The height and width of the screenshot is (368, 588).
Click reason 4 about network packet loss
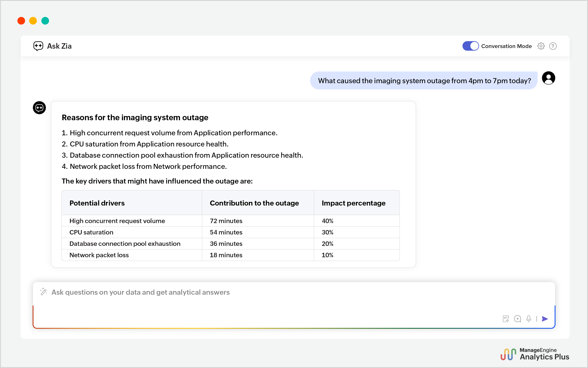144,167
